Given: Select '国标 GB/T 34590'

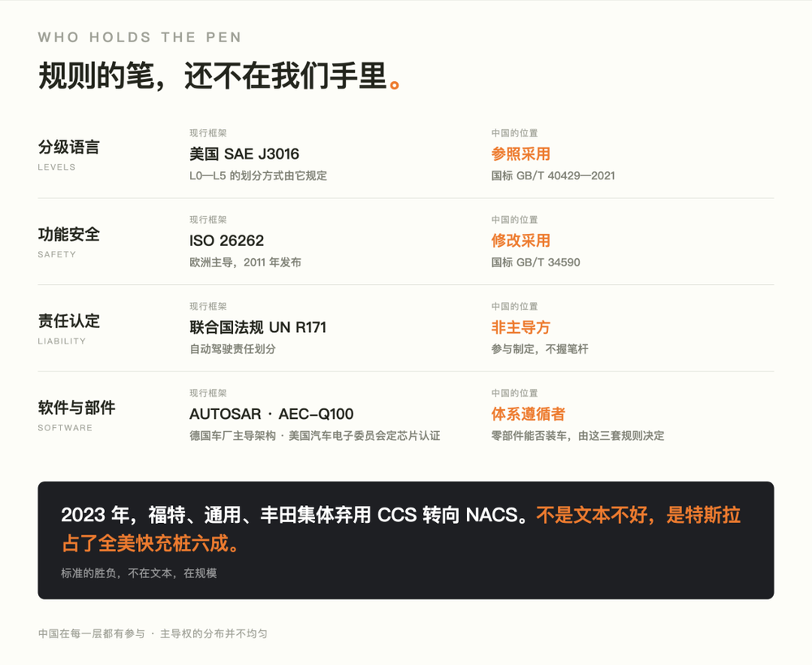Looking at the screenshot, I should tap(535, 262).
